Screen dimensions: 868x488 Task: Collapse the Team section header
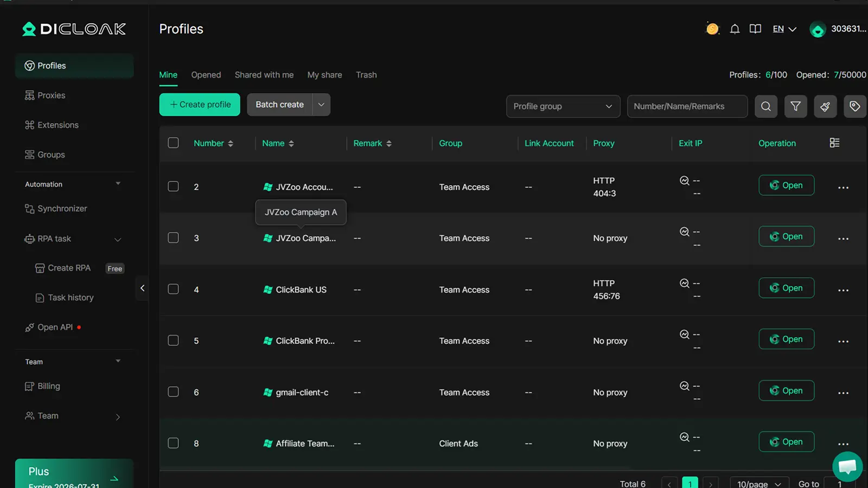118,361
